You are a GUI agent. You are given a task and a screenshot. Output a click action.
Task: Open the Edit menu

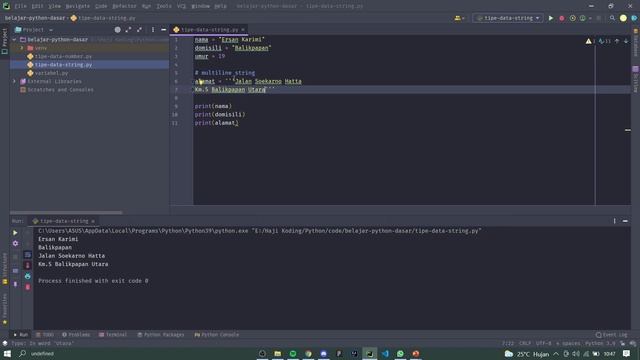[37, 6]
